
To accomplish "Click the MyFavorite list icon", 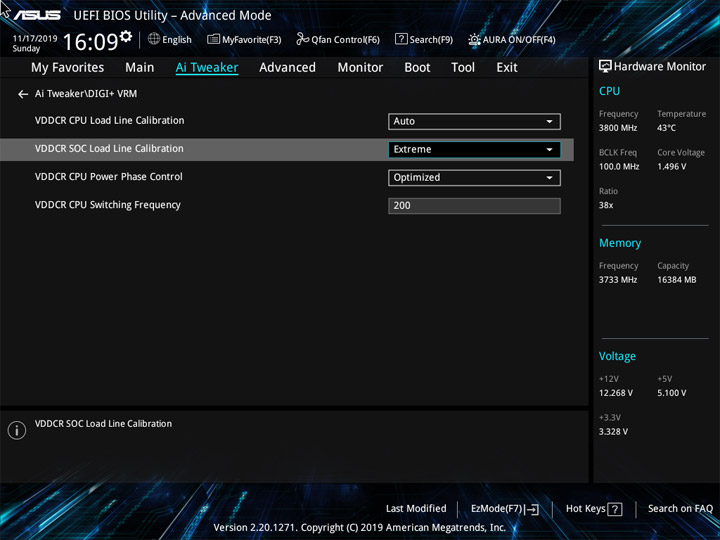I will pos(213,39).
